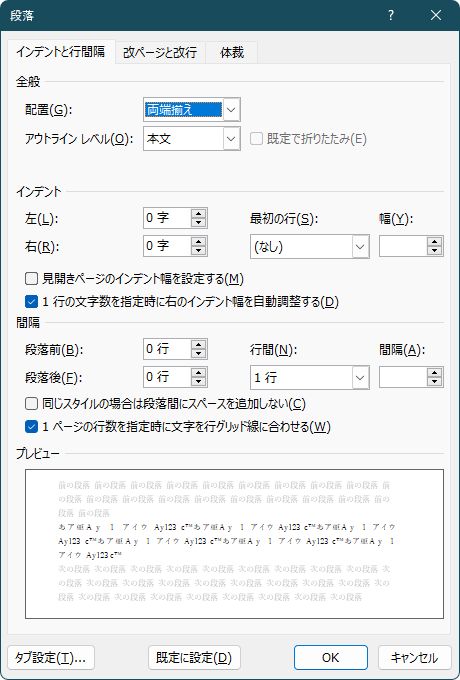Screen dimensions: 460x680
Task: Increase the 幅(Y) width spinner up arrow
Action: tap(434, 242)
